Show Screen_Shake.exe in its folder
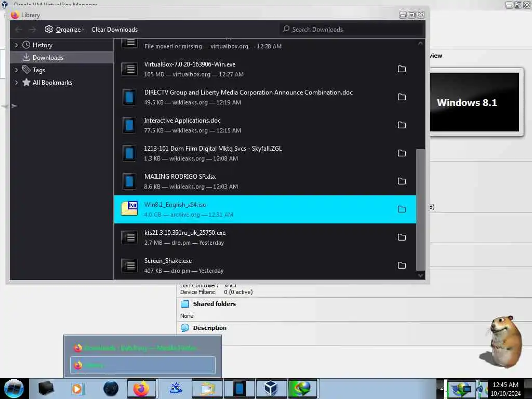Viewport: 532px width, 399px height. pyautogui.click(x=402, y=265)
